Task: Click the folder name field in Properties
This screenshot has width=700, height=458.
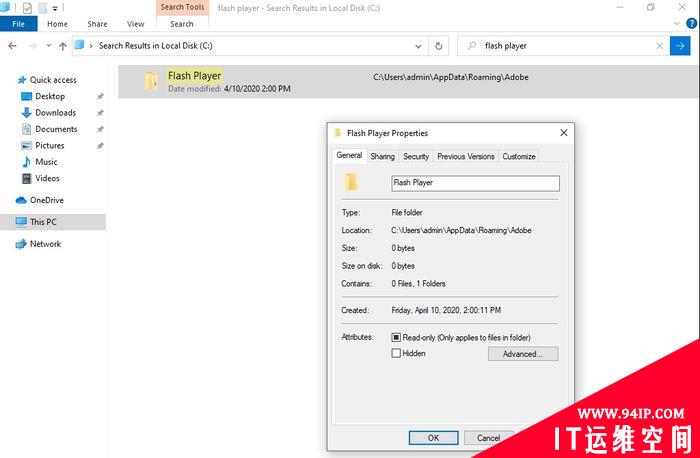Action: click(x=475, y=183)
